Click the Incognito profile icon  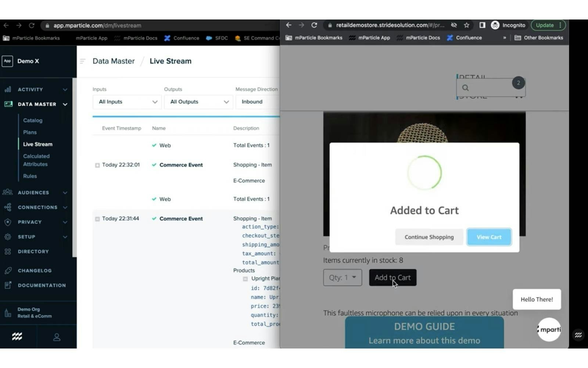[495, 25]
